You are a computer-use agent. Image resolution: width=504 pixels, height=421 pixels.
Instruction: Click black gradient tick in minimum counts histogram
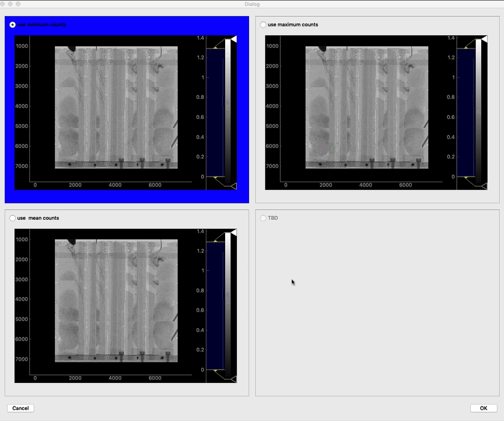pyautogui.click(x=233, y=186)
